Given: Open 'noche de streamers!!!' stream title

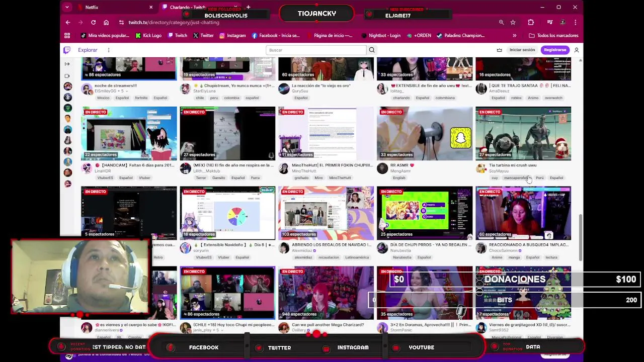Looking at the screenshot, I should click(x=116, y=85).
